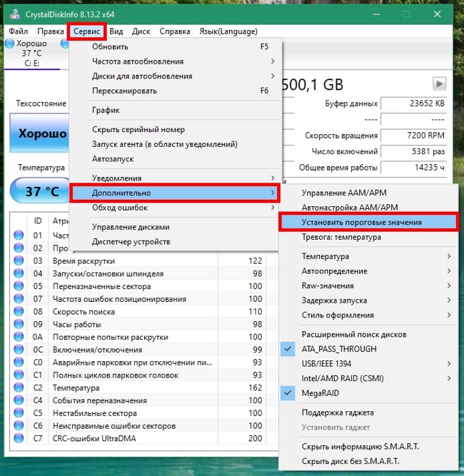Expand Стиль оформления submenu
The height and width of the screenshot is (476, 464).
pyautogui.click(x=368, y=315)
